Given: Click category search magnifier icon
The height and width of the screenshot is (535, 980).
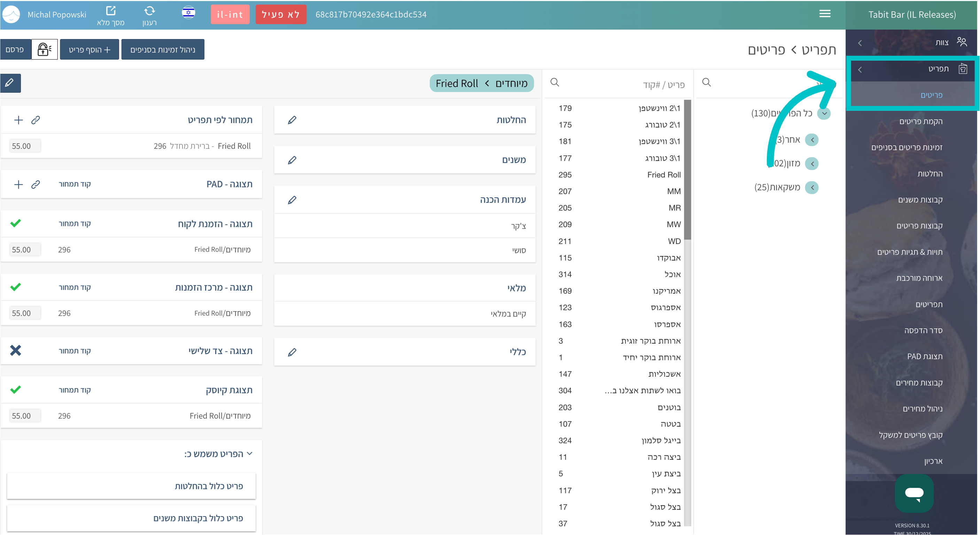Looking at the screenshot, I should 707,82.
